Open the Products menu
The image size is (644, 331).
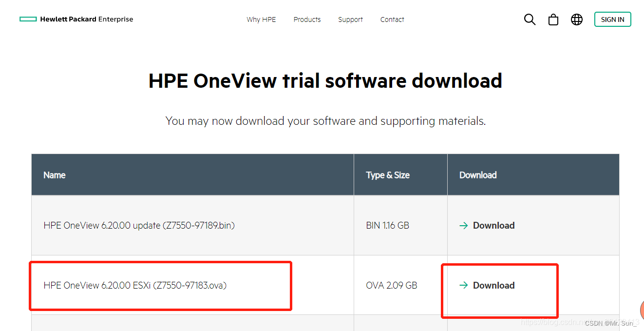307,19
